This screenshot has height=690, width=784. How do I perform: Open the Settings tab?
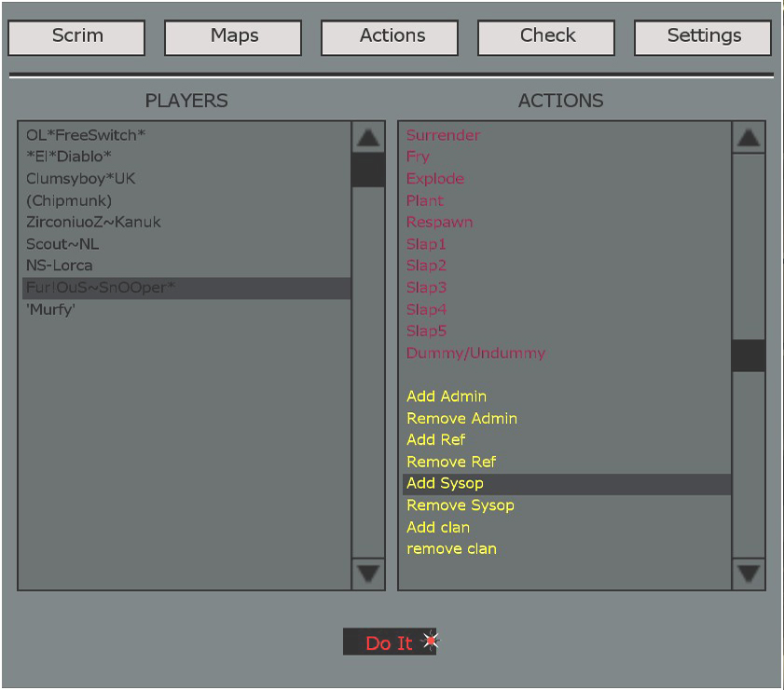point(704,37)
